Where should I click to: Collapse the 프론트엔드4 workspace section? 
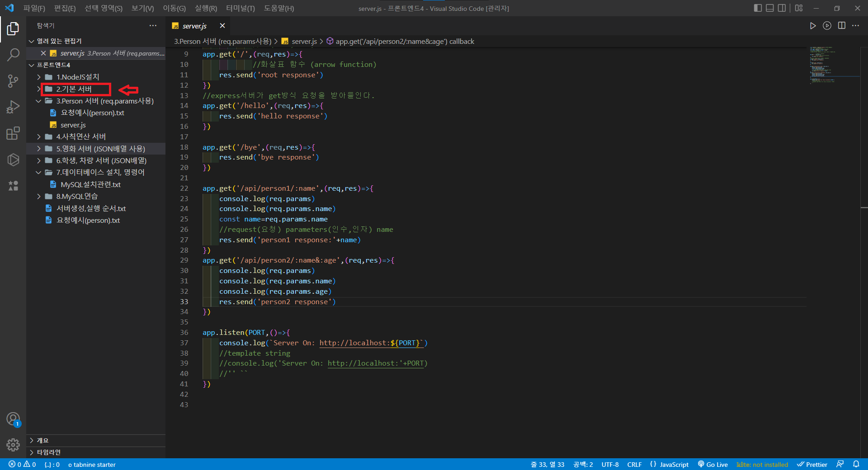(96, 65)
